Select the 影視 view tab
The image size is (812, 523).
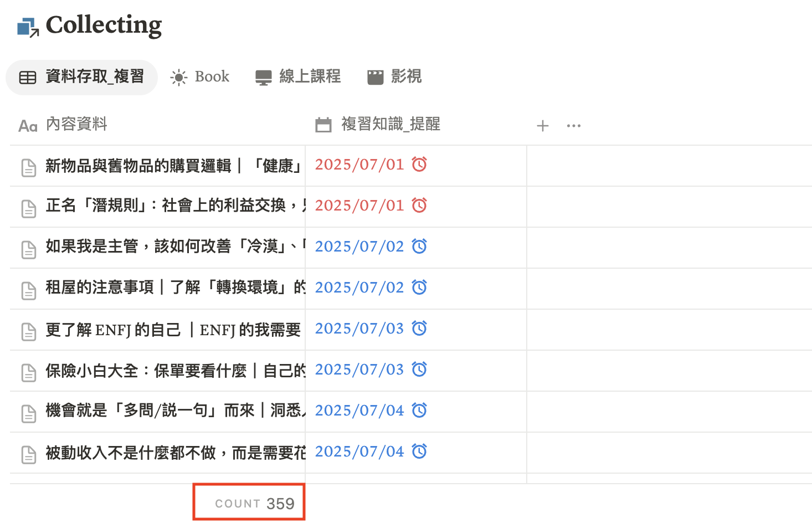pyautogui.click(x=394, y=77)
